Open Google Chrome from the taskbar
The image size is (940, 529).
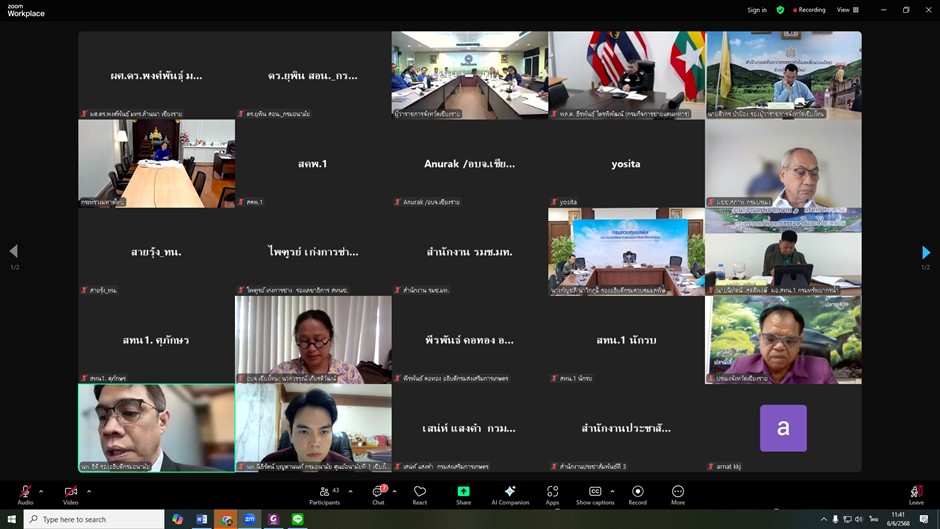click(x=226, y=519)
